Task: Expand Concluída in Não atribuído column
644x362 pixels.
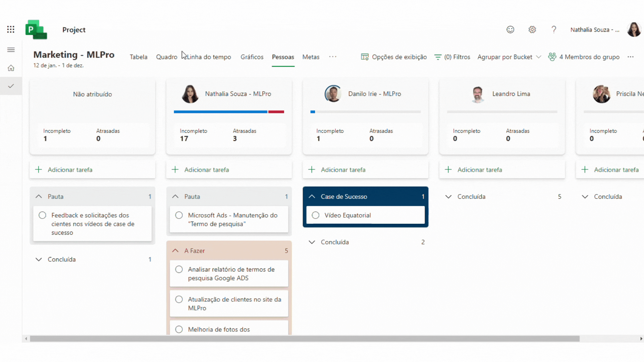Action: (39, 259)
